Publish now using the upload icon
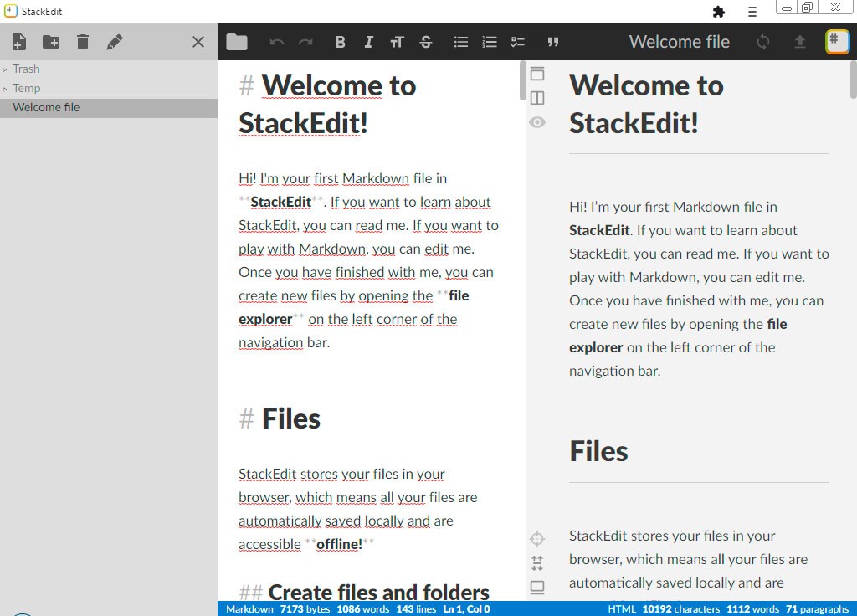The width and height of the screenshot is (857, 616). [799, 42]
